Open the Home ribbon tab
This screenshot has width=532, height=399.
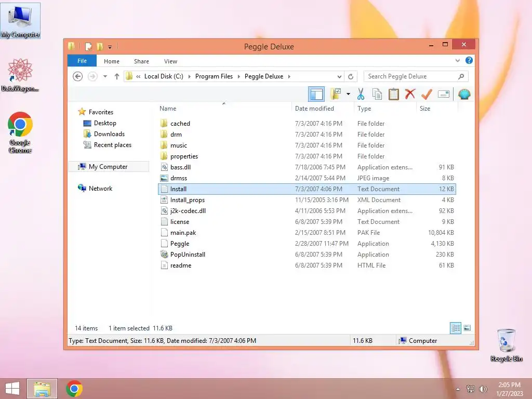click(x=112, y=61)
